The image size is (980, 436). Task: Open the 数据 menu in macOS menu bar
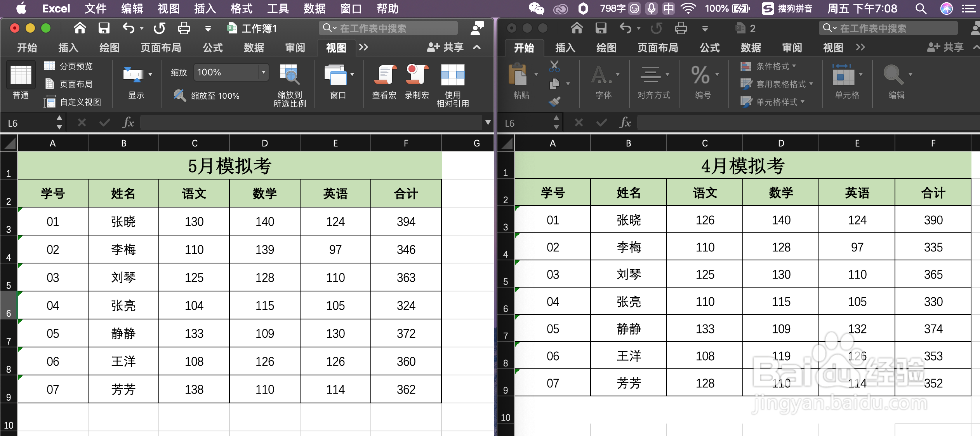pyautogui.click(x=314, y=9)
